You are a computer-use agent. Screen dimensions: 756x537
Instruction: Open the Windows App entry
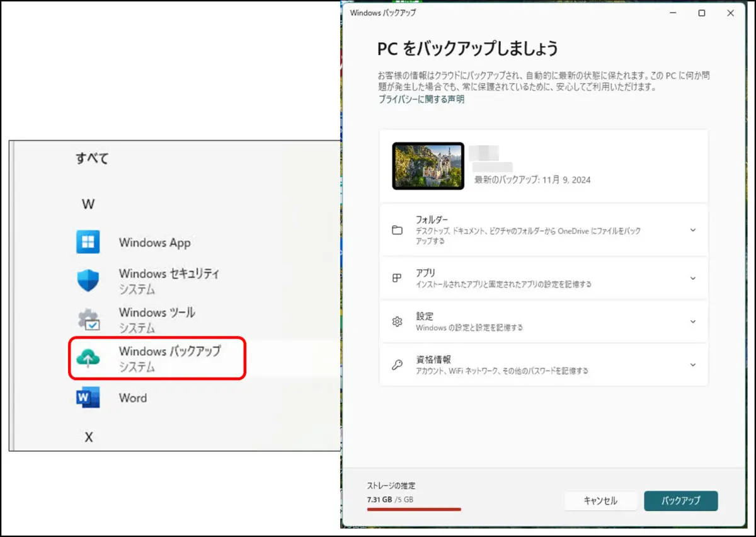click(155, 242)
